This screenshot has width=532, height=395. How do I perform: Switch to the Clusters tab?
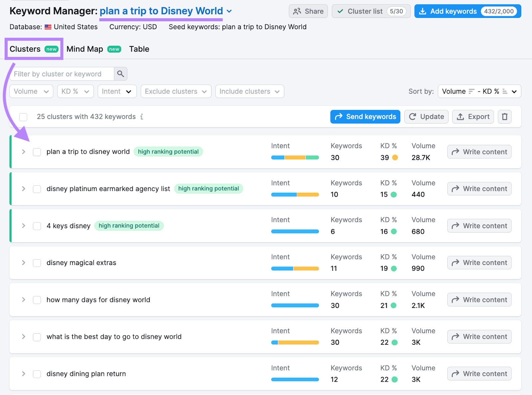click(34, 49)
